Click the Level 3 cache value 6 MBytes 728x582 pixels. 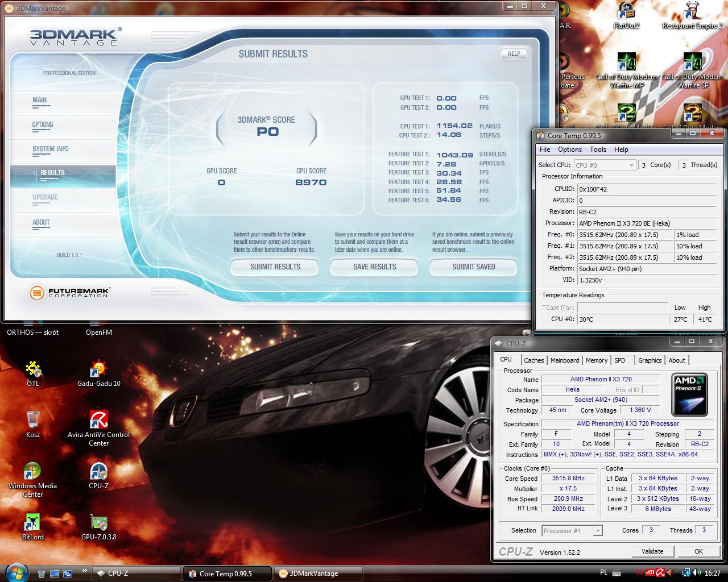(x=657, y=509)
